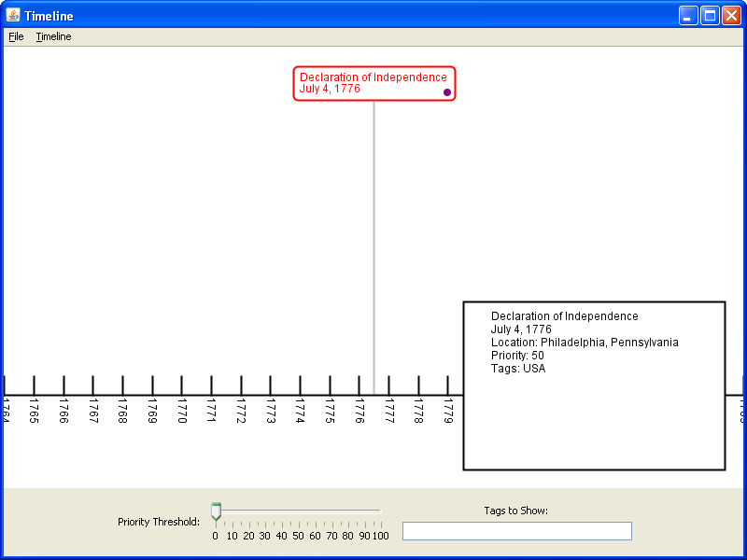Maximize the Timeline window
747x560 pixels.
(710, 16)
